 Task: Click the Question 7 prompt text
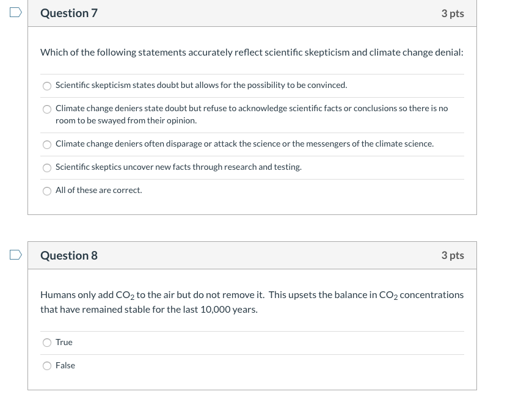point(251,52)
